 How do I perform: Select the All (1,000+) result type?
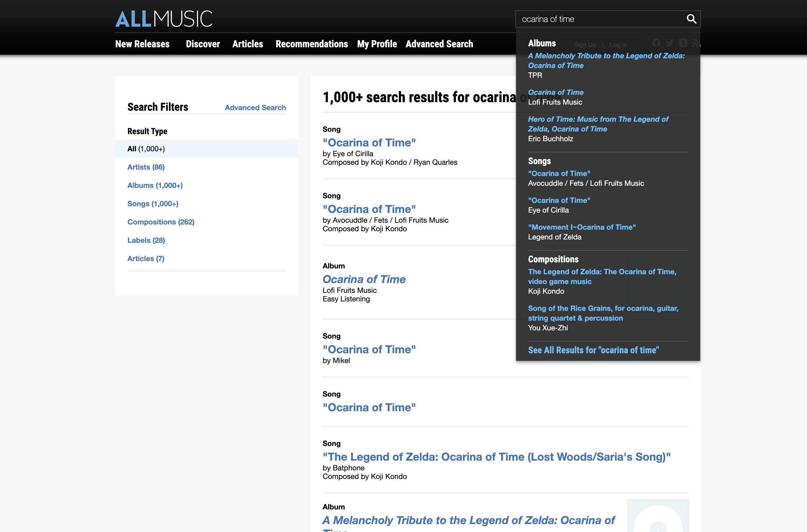[146, 149]
